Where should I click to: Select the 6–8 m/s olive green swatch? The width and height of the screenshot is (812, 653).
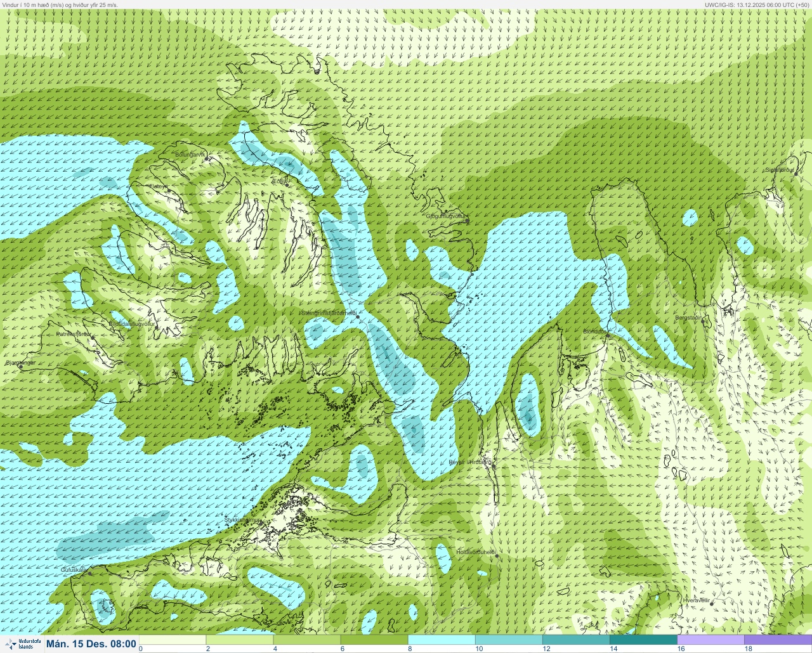click(374, 640)
